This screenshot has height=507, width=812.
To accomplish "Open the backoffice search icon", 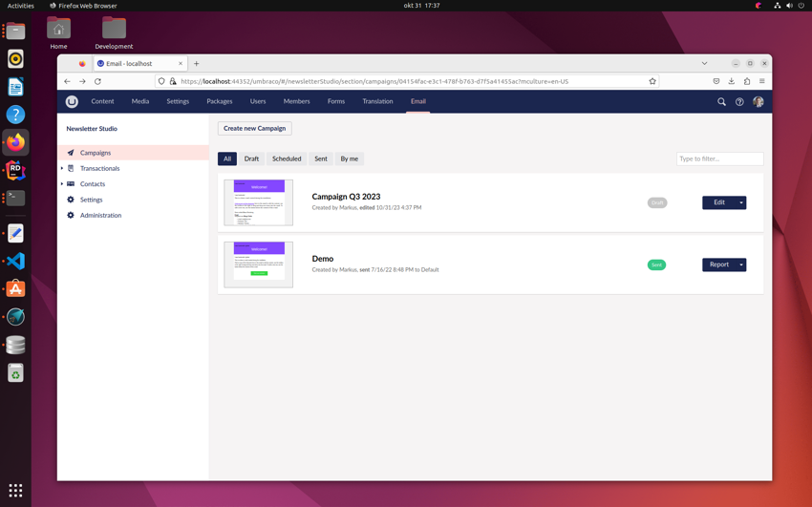I will click(721, 101).
